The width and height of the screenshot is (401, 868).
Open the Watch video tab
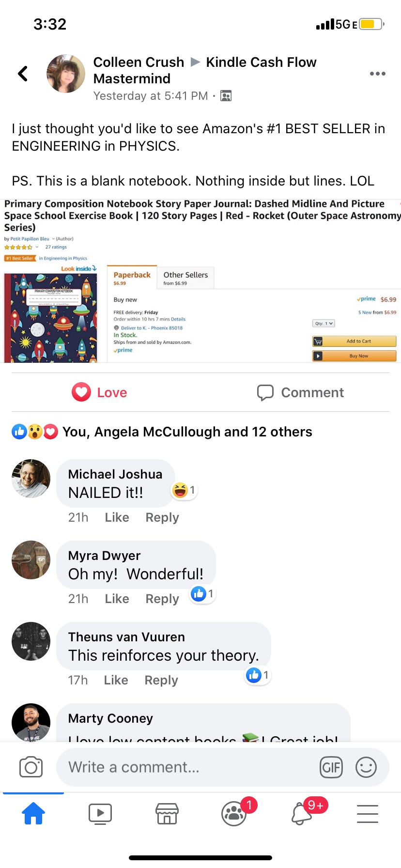[x=100, y=814]
